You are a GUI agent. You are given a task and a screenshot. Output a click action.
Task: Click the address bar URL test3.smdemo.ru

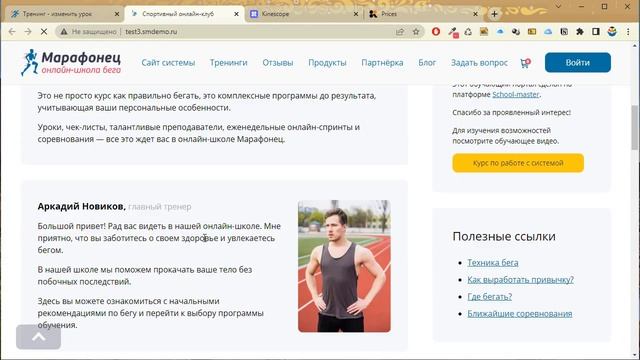pos(151,31)
